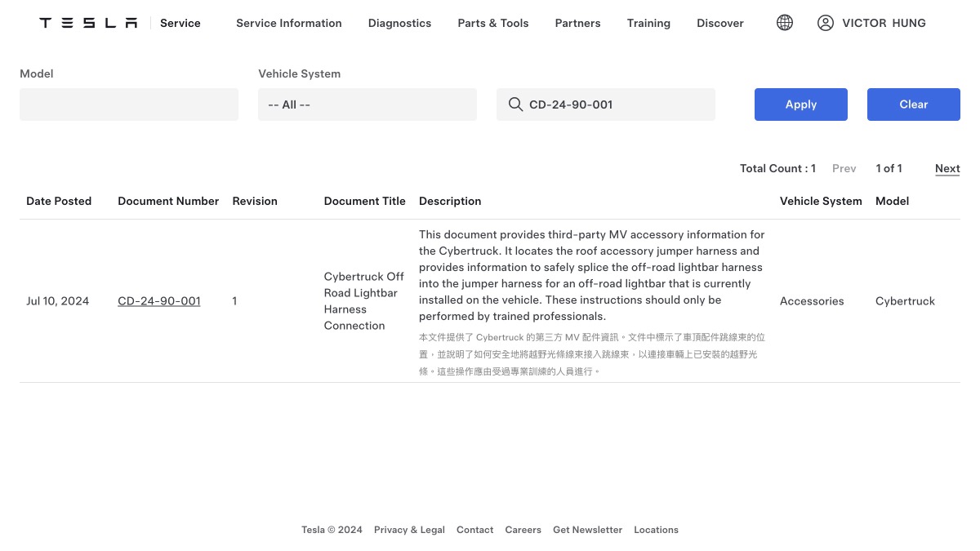Screen dimensions: 980x551
Task: Open the Training menu
Action: tap(648, 23)
